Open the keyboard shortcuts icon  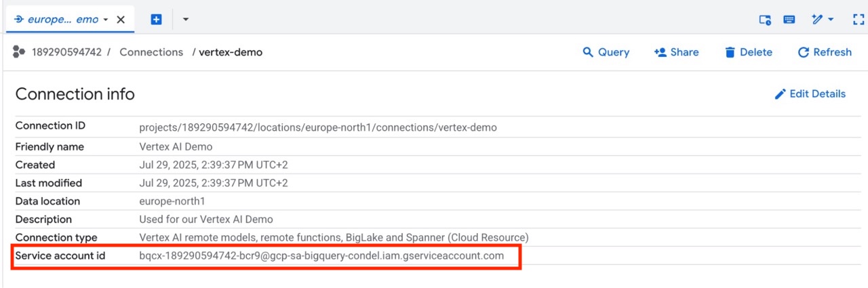(789, 20)
